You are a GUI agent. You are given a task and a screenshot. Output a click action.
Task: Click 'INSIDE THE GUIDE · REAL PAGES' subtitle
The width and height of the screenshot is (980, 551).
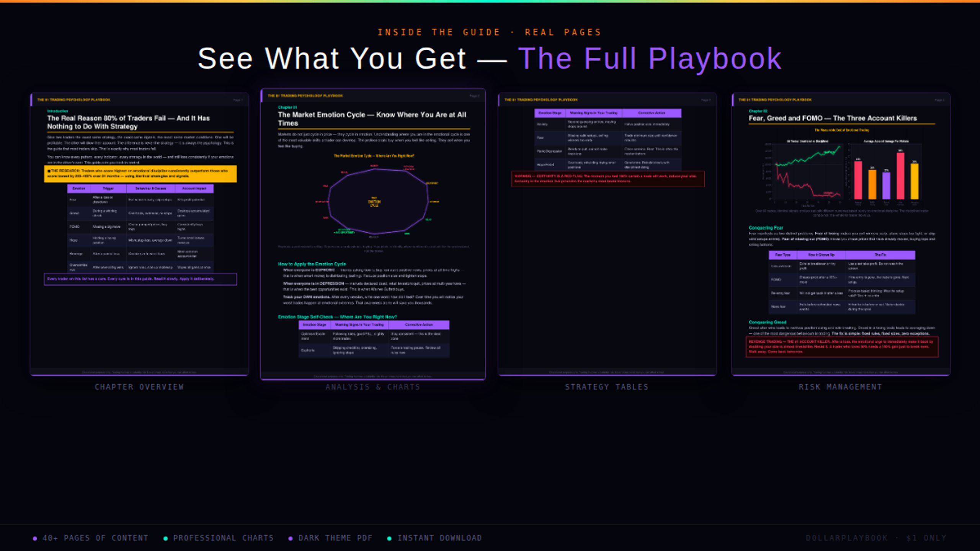pyautogui.click(x=490, y=33)
